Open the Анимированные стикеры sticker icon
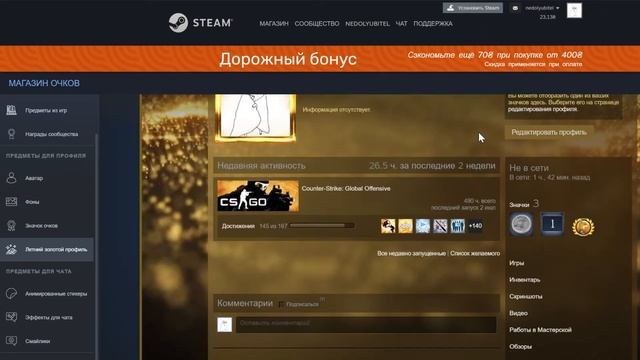Viewport: 640px width, 360px height. (11, 293)
